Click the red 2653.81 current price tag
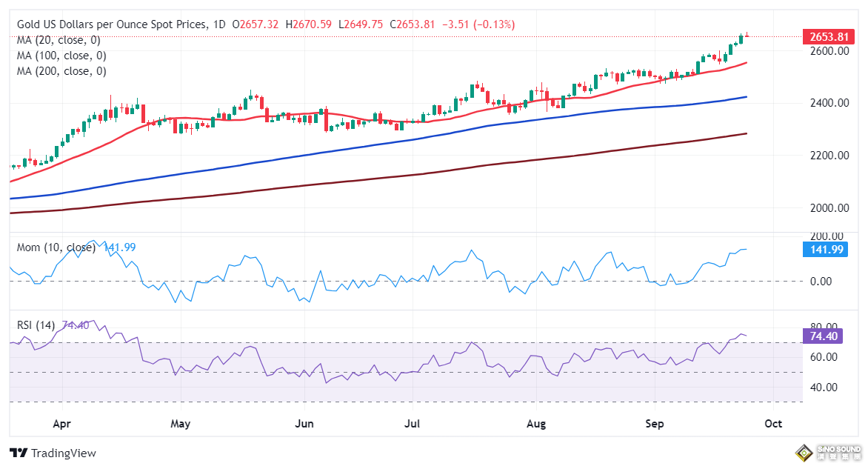The image size is (868, 469). pyautogui.click(x=825, y=37)
